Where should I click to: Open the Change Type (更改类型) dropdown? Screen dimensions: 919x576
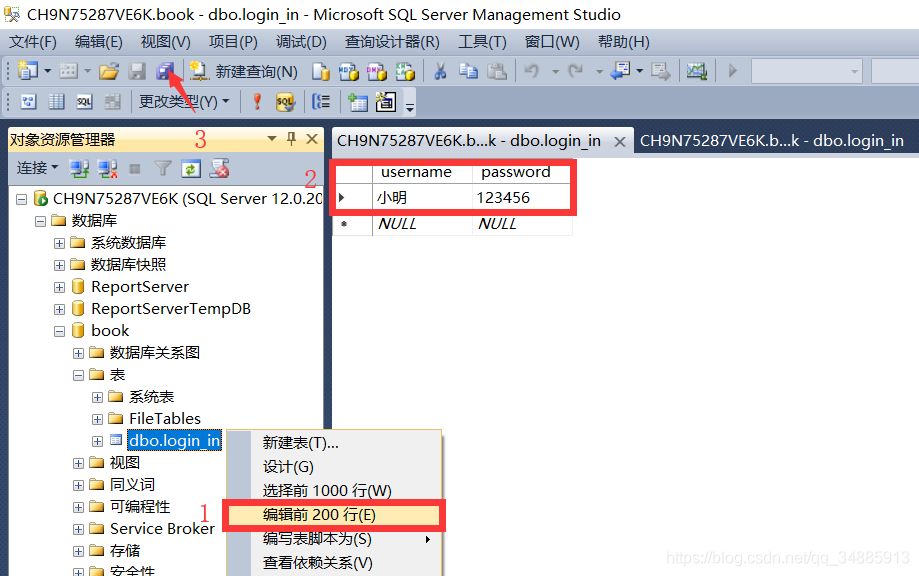tap(183, 102)
